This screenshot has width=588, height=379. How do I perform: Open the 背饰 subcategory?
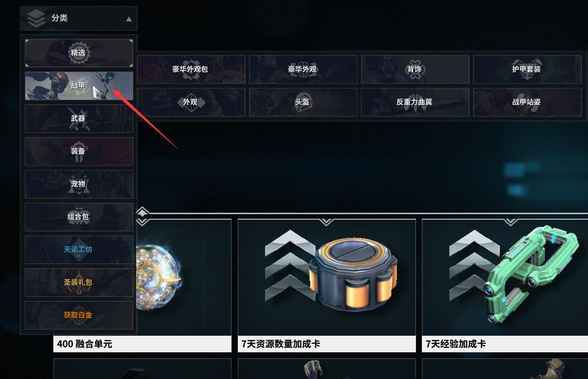415,70
